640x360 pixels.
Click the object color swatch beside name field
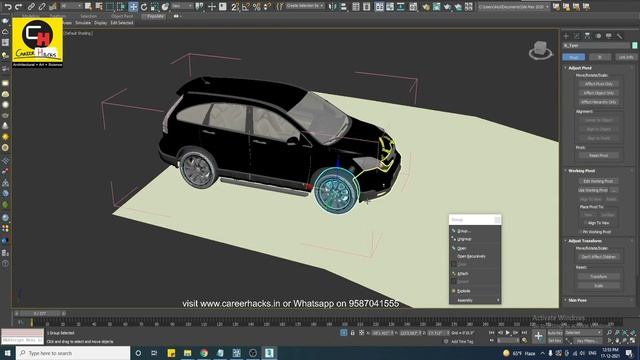click(x=635, y=46)
